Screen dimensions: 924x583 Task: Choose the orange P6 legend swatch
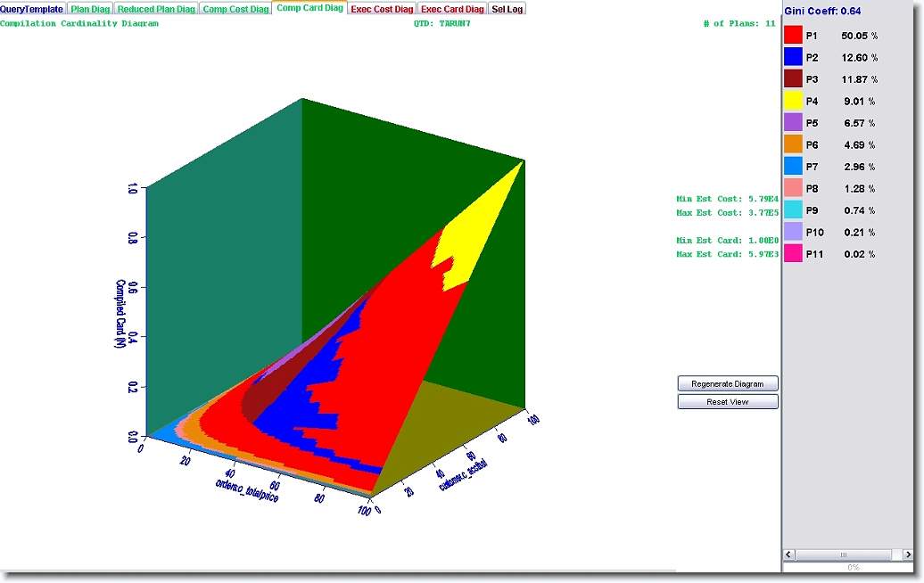(793, 144)
